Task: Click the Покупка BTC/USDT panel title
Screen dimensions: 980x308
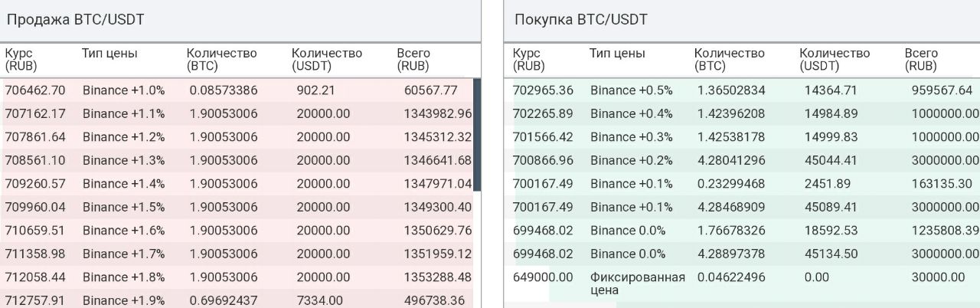Action: pos(581,20)
